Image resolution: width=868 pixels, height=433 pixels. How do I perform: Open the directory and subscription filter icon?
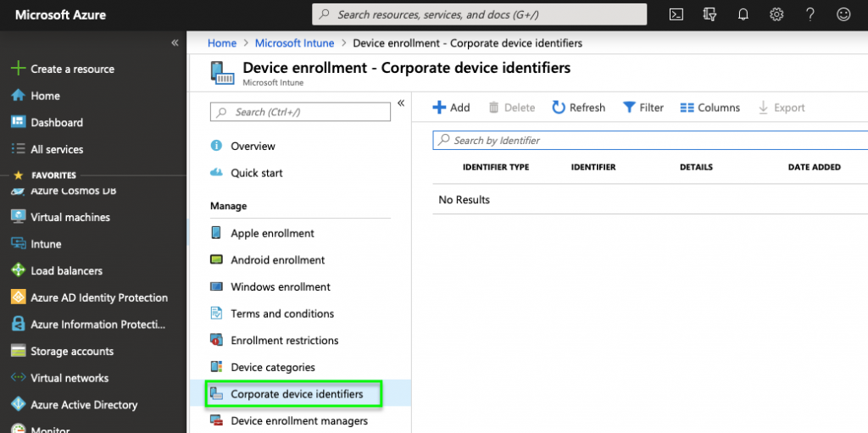pos(709,15)
